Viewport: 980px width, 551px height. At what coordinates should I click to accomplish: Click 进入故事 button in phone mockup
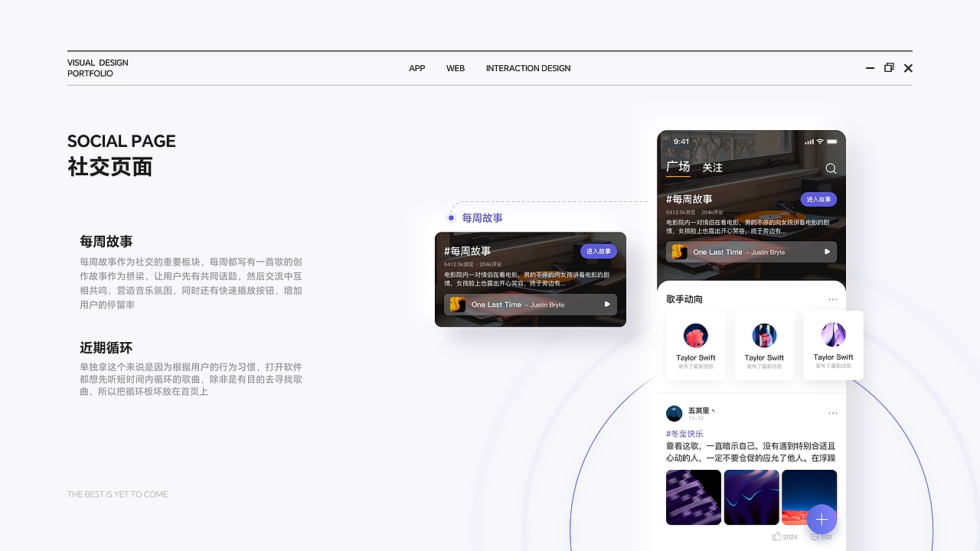click(x=818, y=199)
